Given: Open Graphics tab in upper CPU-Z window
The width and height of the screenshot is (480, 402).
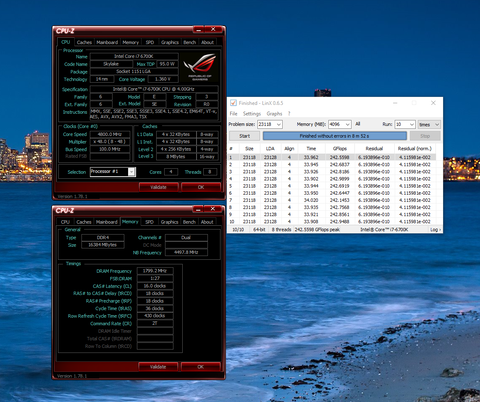Looking at the screenshot, I should pos(170,42).
